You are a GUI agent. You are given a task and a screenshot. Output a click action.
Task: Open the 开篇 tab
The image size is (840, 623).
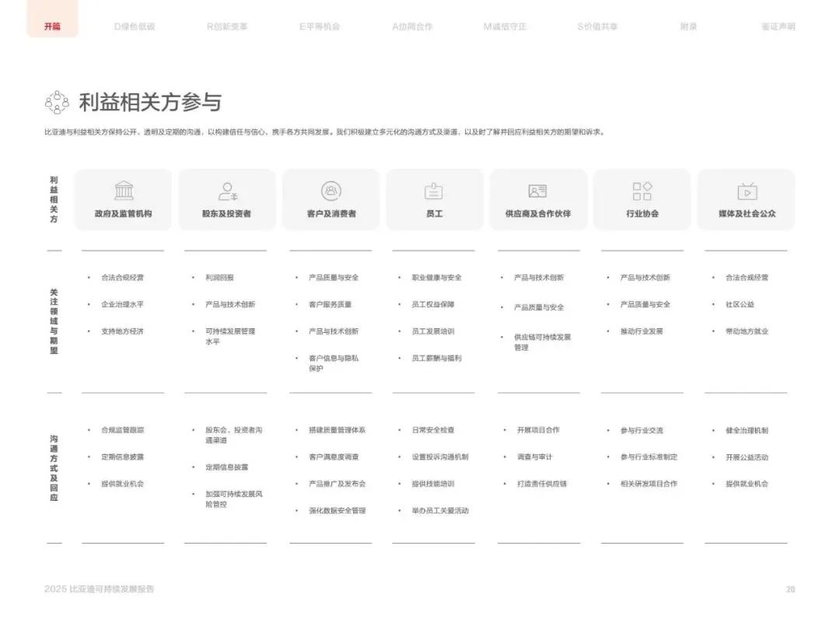click(53, 26)
